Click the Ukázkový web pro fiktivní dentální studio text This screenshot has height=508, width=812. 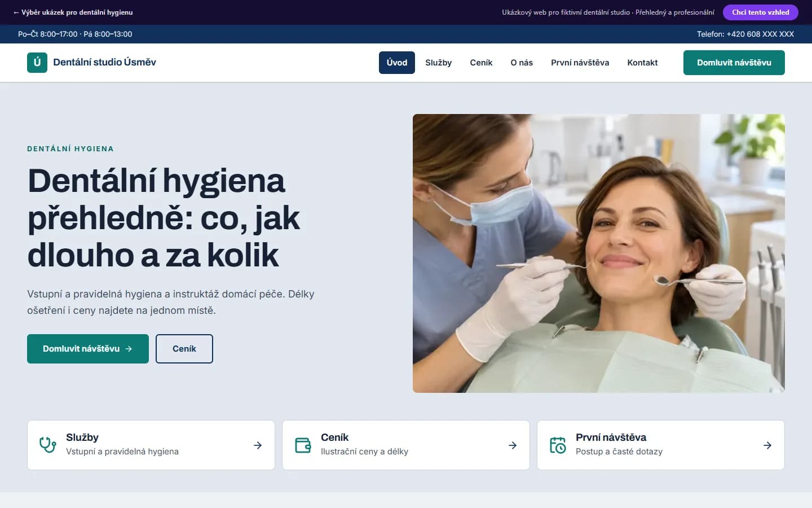(x=608, y=12)
